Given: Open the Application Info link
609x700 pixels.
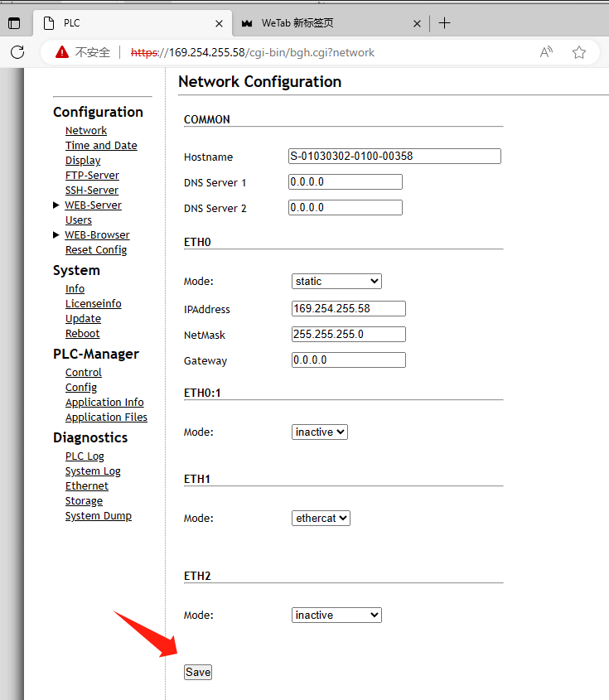Looking at the screenshot, I should tap(104, 403).
